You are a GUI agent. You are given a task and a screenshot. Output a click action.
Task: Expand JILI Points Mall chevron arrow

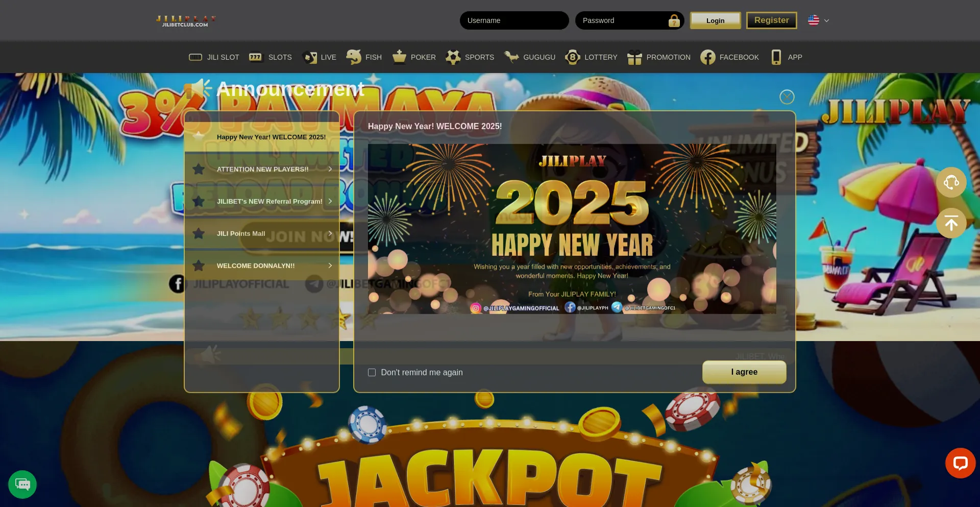tap(330, 233)
